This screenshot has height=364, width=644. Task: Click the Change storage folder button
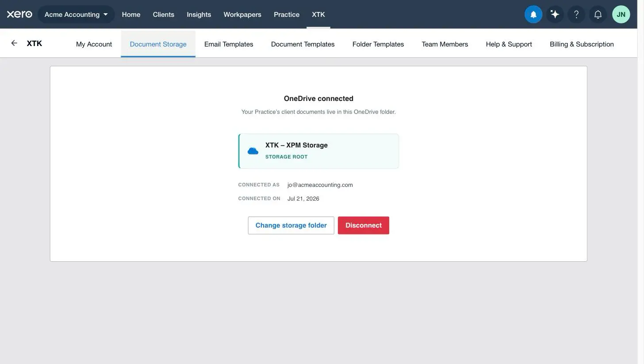[x=291, y=225]
